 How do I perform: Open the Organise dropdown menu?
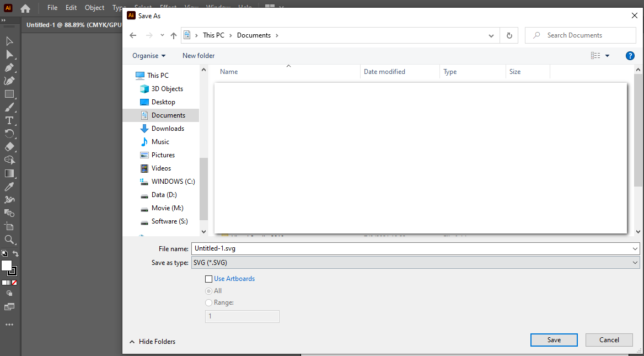pos(149,56)
